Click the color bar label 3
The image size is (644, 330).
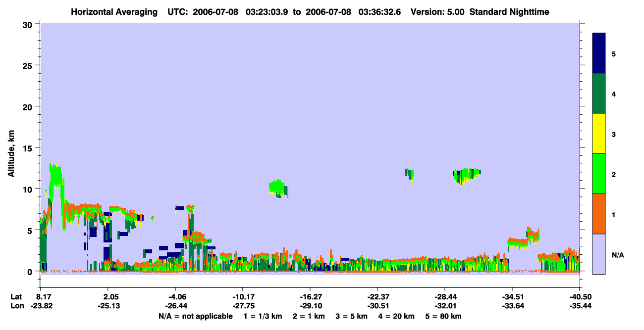click(x=614, y=134)
